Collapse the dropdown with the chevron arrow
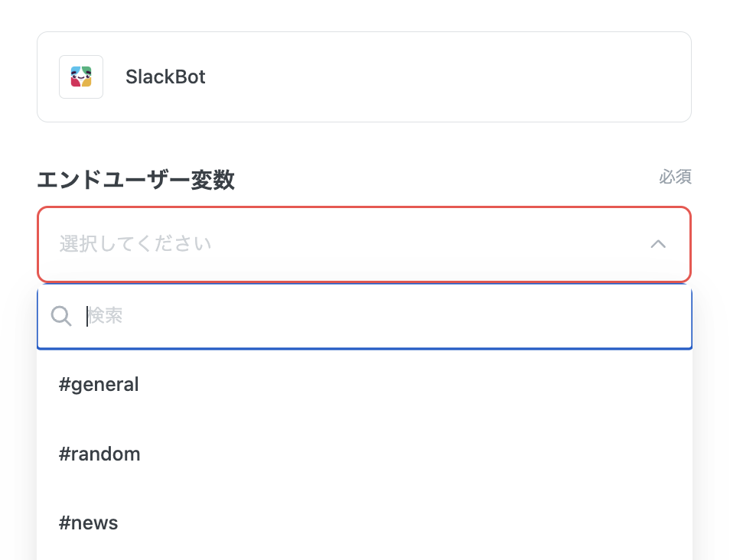The image size is (730, 560). point(658,244)
